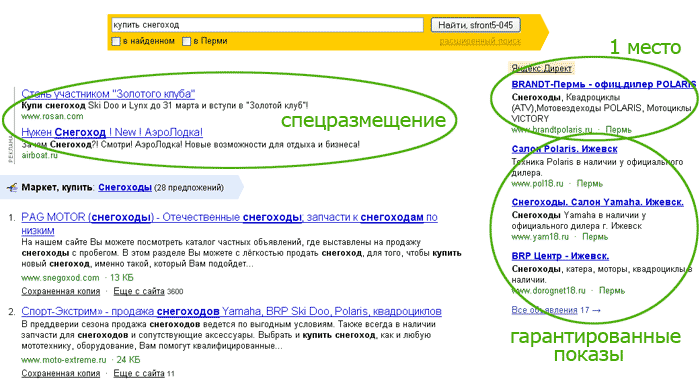Click 'Пермь' region next to www.brandtpolaris.ru
The height and width of the screenshot is (385, 700).
click(618, 130)
